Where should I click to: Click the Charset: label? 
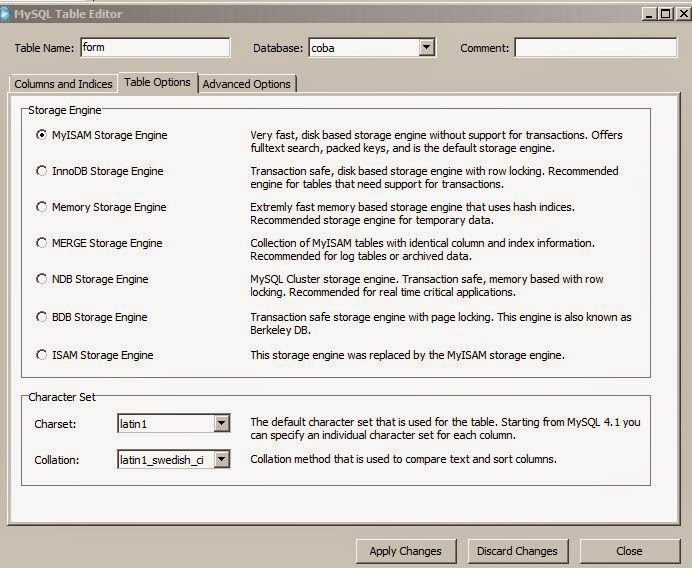55,425
